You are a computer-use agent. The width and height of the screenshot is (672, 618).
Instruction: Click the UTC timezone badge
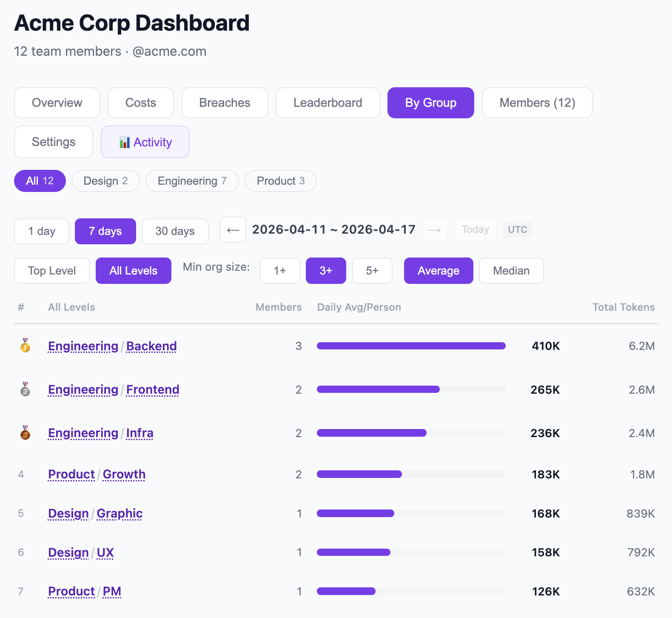click(517, 230)
